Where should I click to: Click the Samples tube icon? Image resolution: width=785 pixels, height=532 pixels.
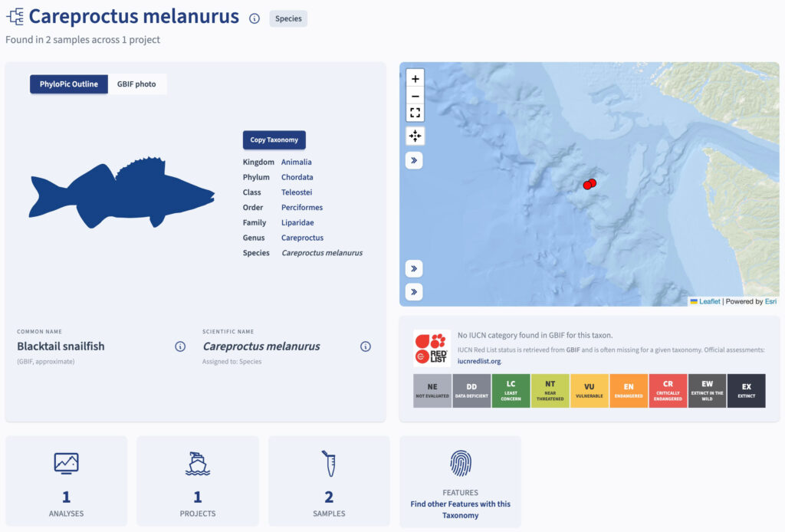point(329,464)
